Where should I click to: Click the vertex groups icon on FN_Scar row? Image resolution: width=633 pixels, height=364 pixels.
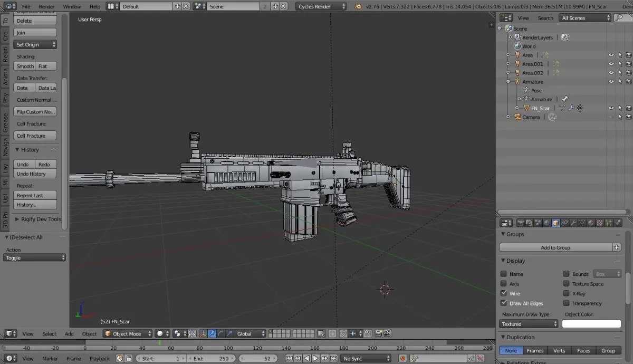coord(580,108)
